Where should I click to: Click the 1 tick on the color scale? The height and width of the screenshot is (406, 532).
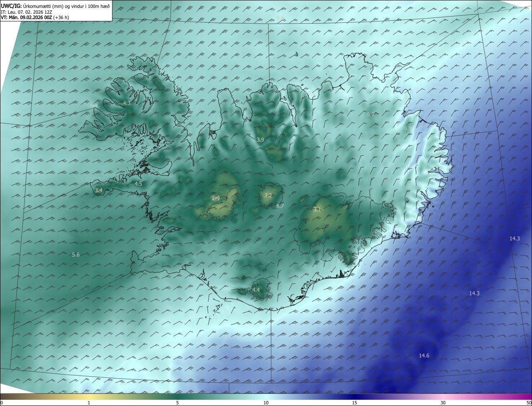[89, 403]
